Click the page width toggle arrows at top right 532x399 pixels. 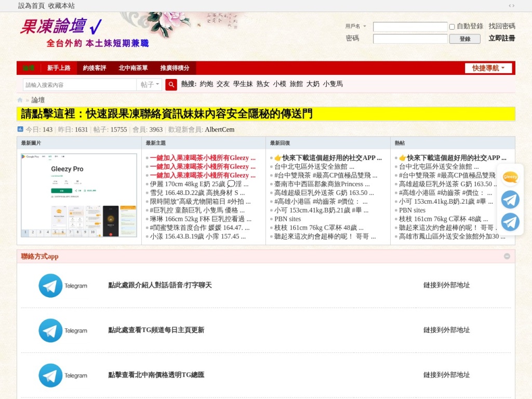tap(512, 6)
